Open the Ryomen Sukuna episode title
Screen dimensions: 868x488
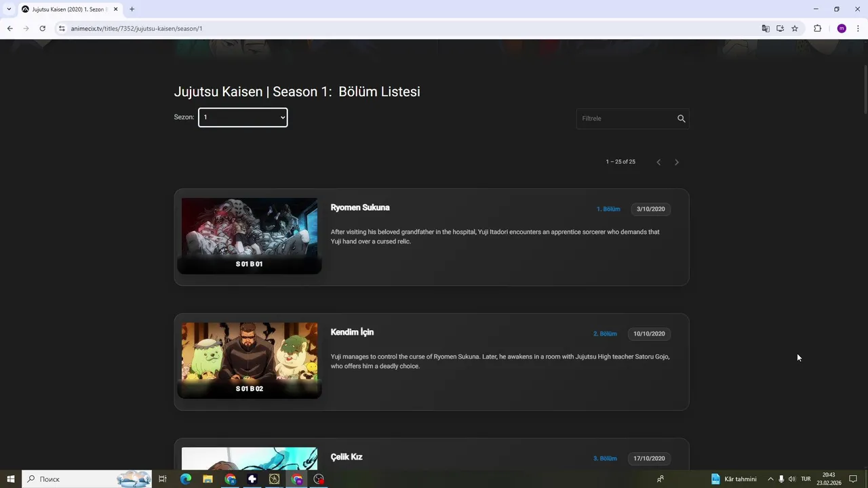[360, 207]
